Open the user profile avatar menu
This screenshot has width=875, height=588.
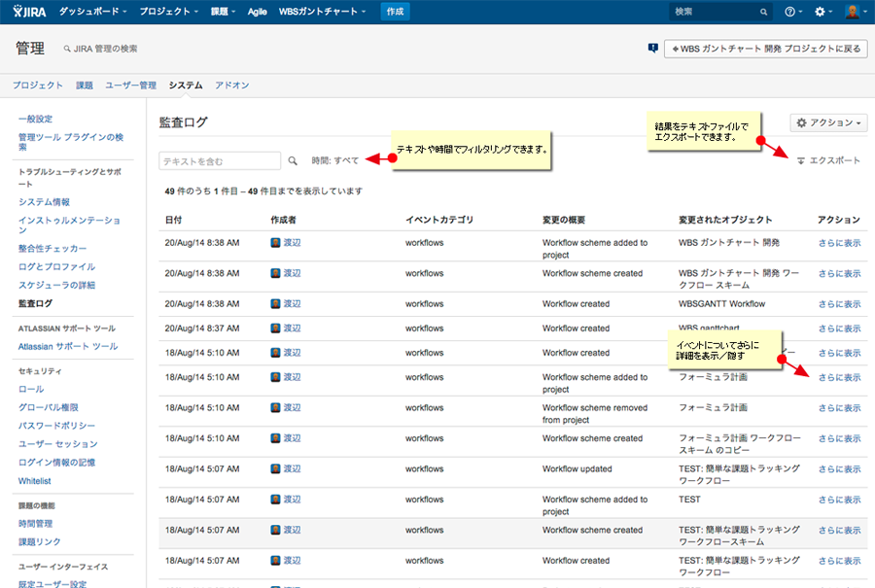point(855,12)
